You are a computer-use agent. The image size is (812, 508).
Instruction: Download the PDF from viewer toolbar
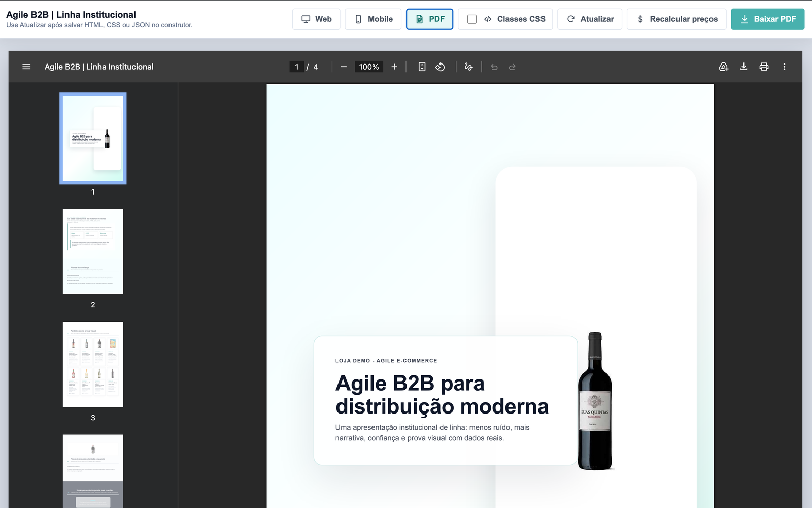(x=743, y=67)
